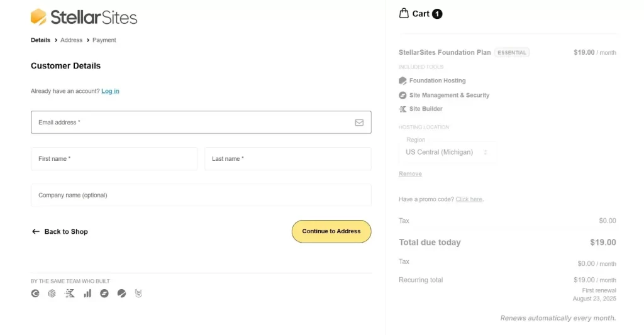
Task: Go to the Payment breadcrumb step
Action: point(104,40)
